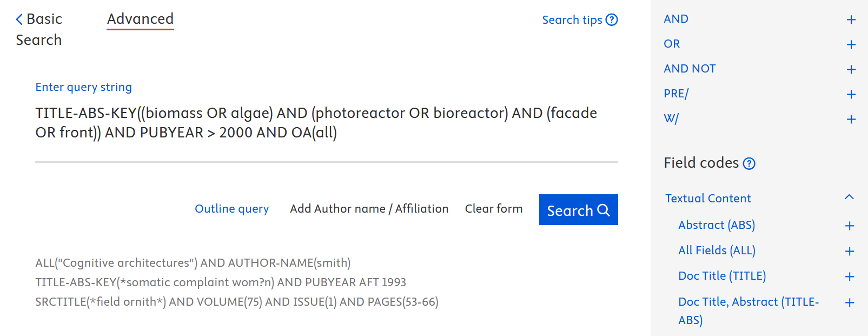This screenshot has height=336, width=868.
Task: Add All Fields (ALL) code plus icon
Action: point(850,252)
